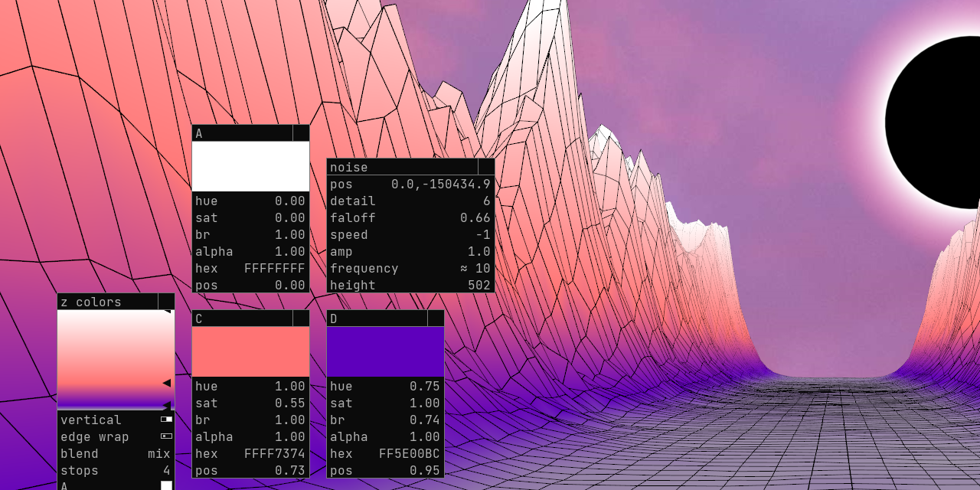Viewport: 980px width, 490px height.
Task: Click the white color preview in panel A
Action: pos(250,166)
